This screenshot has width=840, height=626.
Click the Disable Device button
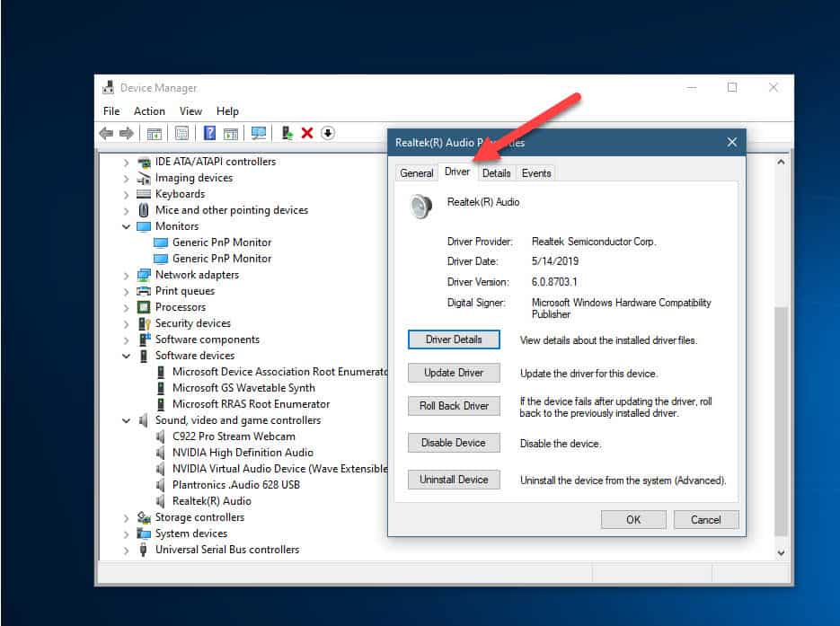tap(454, 443)
